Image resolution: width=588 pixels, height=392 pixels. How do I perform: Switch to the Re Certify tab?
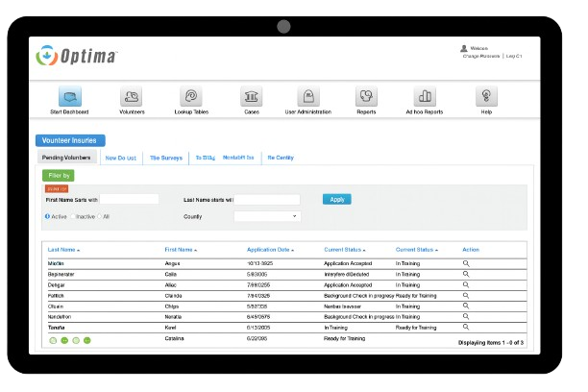pyautogui.click(x=280, y=158)
